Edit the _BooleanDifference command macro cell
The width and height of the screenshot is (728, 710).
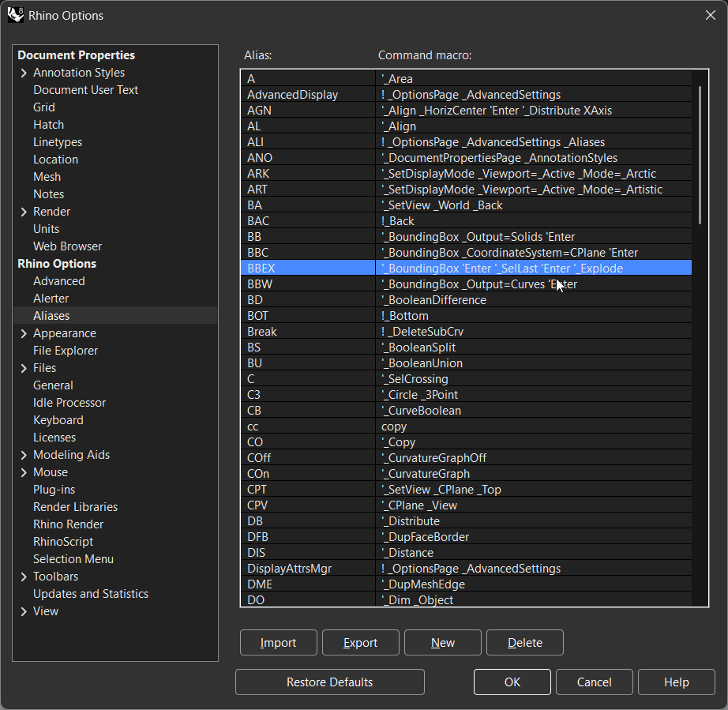[x=533, y=300]
